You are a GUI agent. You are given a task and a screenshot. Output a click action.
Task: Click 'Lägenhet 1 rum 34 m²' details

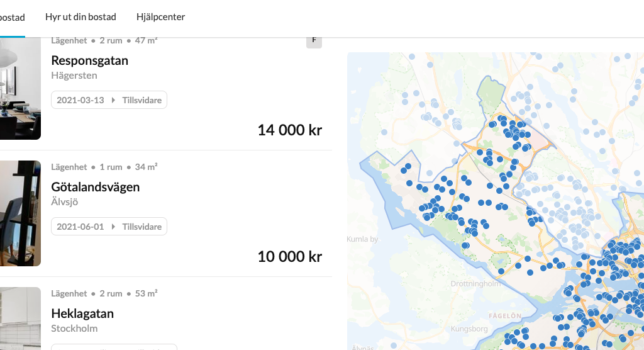pos(104,167)
